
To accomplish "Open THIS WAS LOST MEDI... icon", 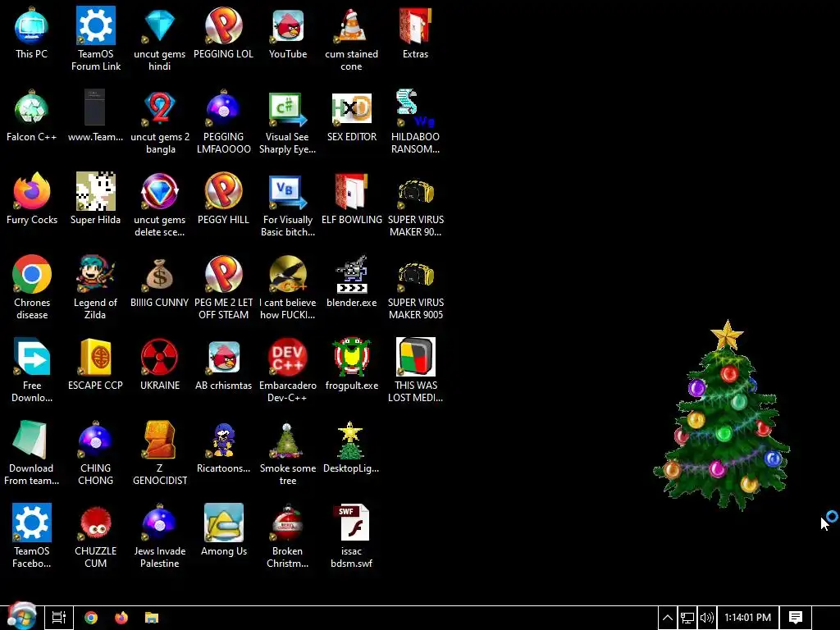I will (x=415, y=357).
